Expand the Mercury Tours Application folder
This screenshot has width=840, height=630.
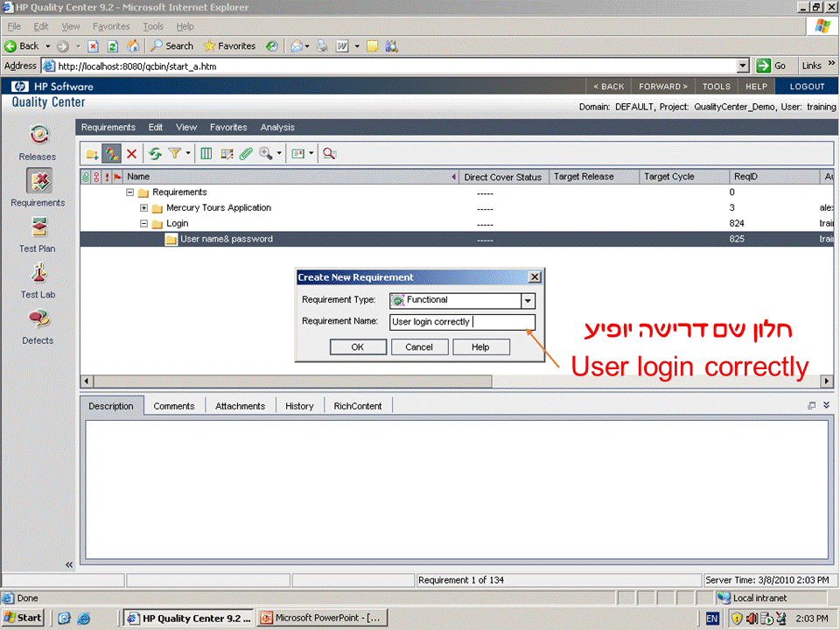click(x=143, y=208)
